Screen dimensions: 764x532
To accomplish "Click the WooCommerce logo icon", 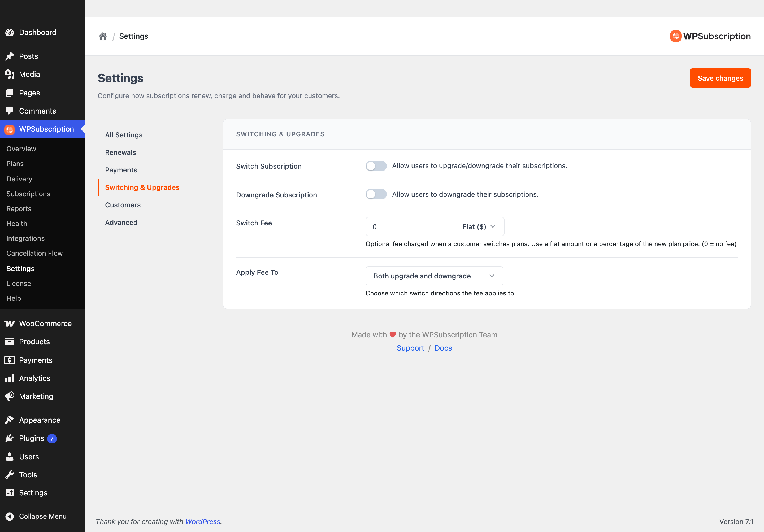I will (x=10, y=324).
